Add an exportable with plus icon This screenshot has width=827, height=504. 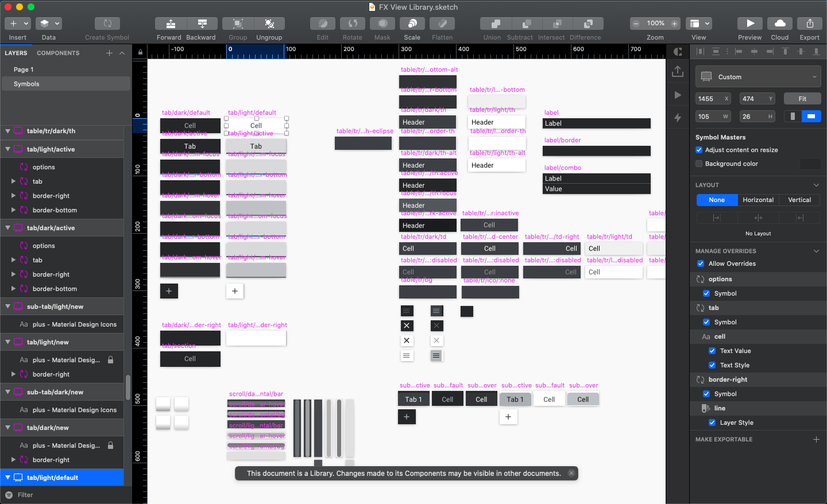click(816, 439)
